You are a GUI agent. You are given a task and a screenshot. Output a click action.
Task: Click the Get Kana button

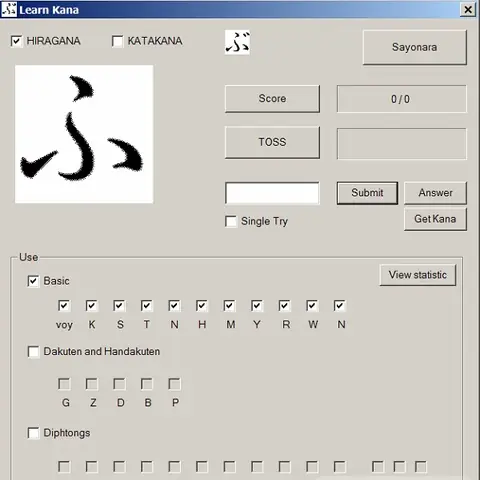[435, 219]
